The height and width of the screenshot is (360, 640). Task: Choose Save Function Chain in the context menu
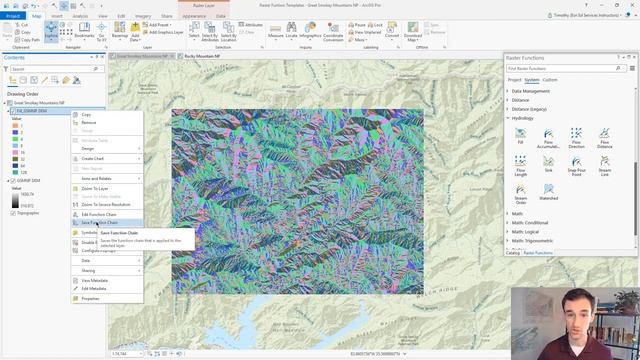[x=107, y=223]
